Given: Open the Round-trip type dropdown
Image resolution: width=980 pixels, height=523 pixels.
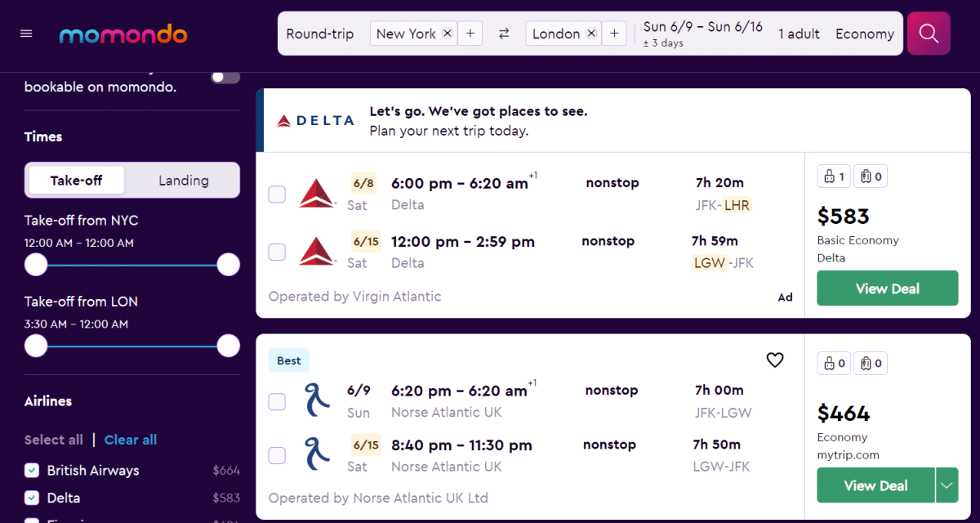Looking at the screenshot, I should pos(320,34).
